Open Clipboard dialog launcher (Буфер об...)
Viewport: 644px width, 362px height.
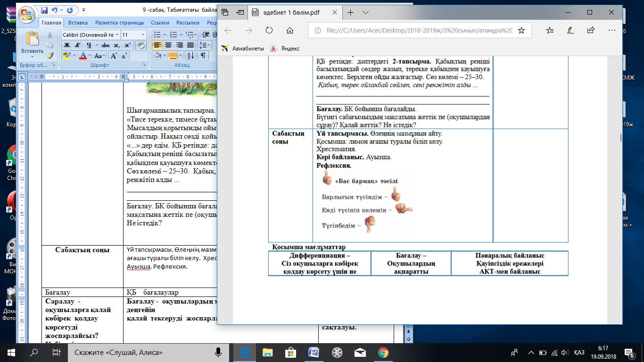[x=54, y=66]
